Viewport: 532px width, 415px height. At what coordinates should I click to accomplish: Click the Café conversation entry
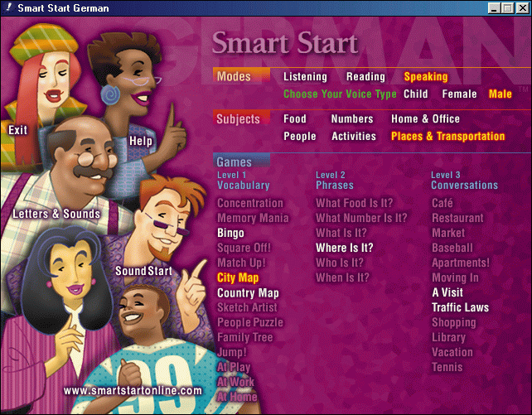(x=442, y=203)
